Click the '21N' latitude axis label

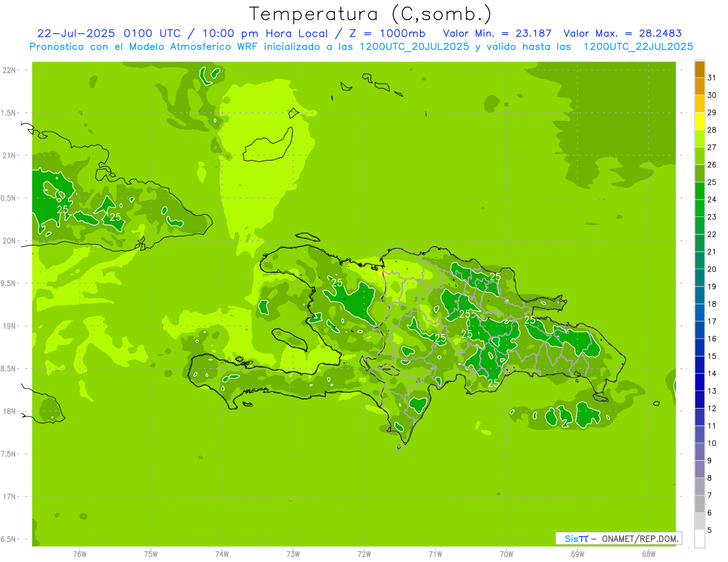coord(10,156)
